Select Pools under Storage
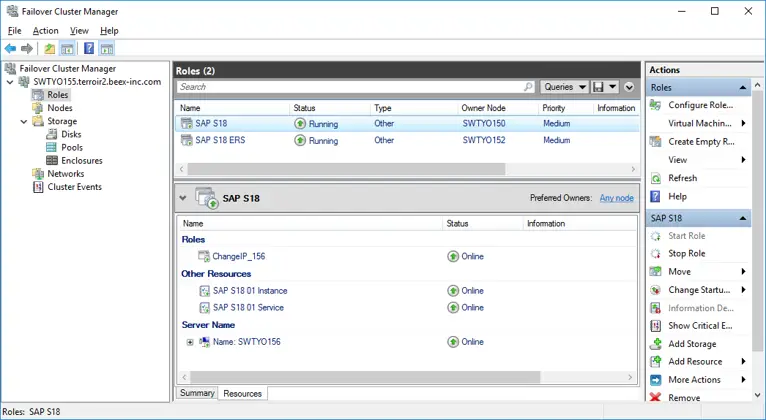The height and width of the screenshot is (420, 766). tap(72, 147)
